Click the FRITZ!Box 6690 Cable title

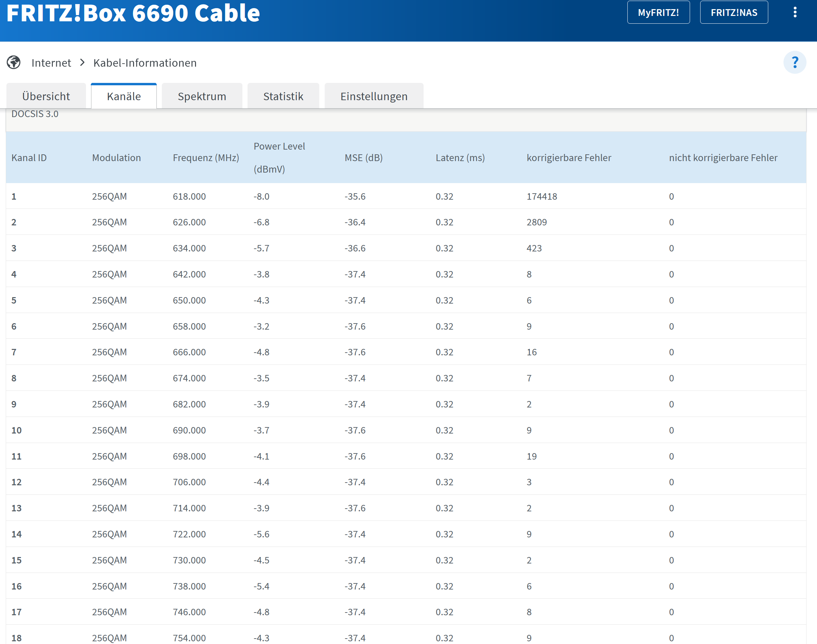point(133,13)
